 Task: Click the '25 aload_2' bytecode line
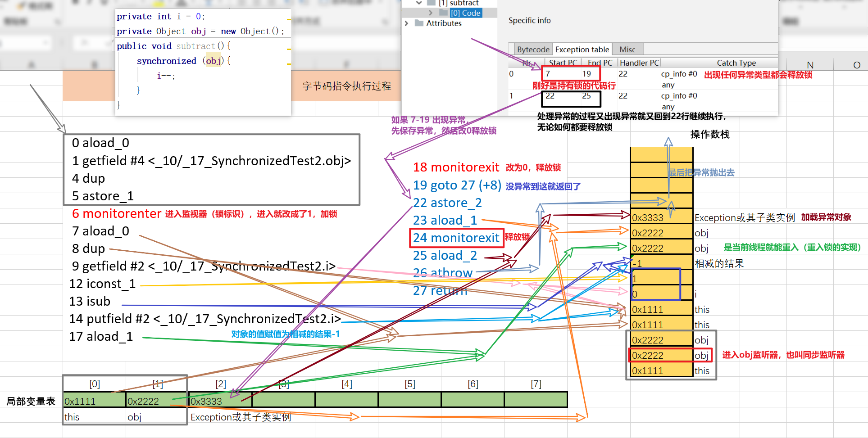click(x=445, y=255)
